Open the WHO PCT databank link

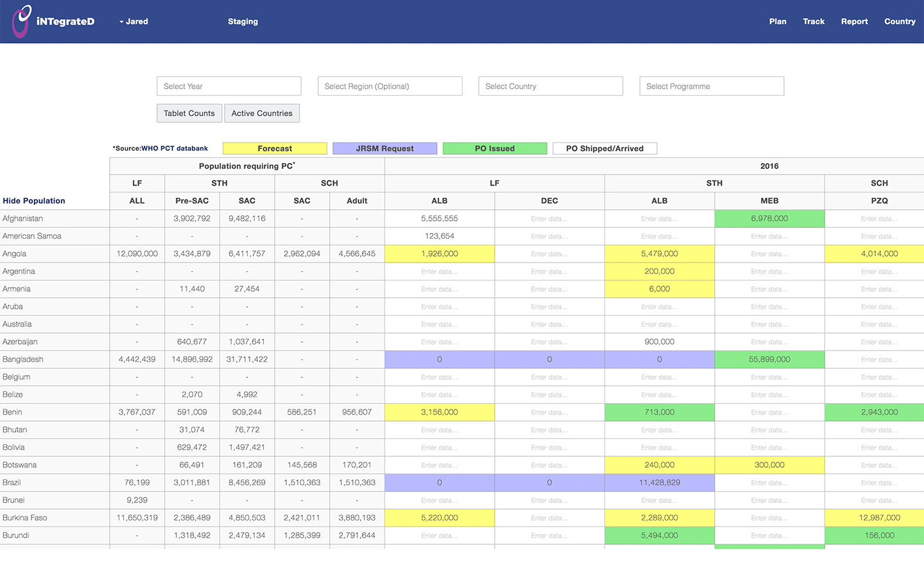175,148
